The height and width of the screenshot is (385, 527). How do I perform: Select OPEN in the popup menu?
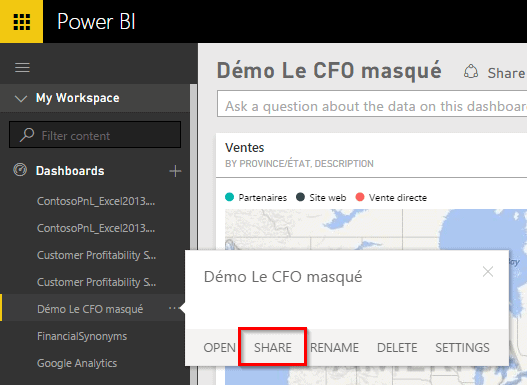pos(219,347)
